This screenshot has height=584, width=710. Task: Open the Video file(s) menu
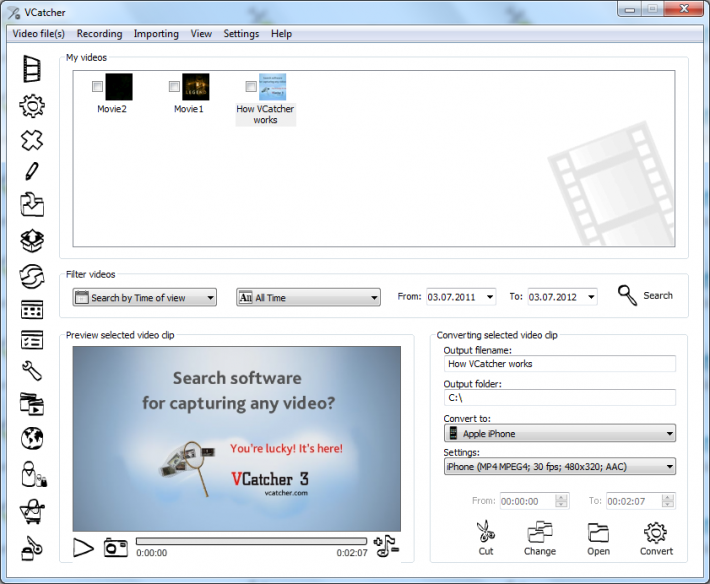click(38, 34)
